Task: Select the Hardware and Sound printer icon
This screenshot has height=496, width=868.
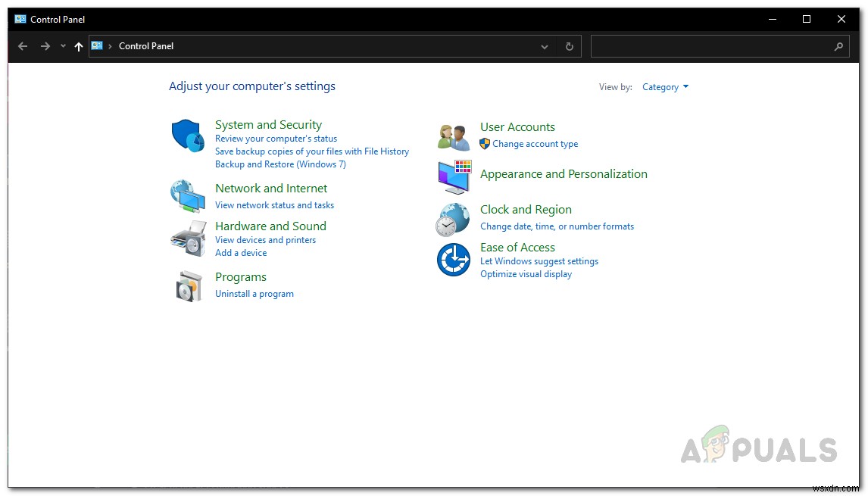Action: coord(188,236)
